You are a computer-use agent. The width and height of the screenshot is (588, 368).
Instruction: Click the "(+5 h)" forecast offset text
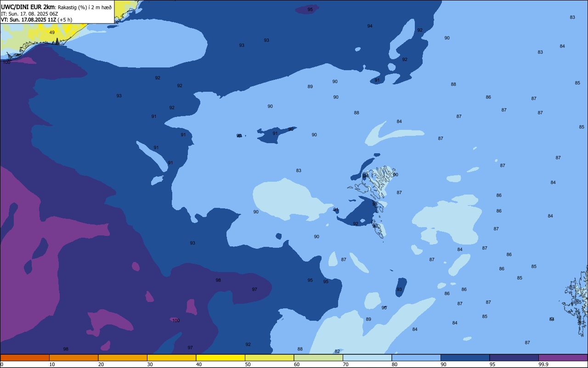[65, 20]
